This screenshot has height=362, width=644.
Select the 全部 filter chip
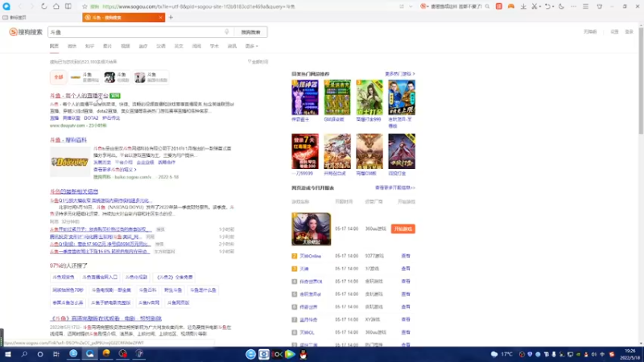[58, 77]
